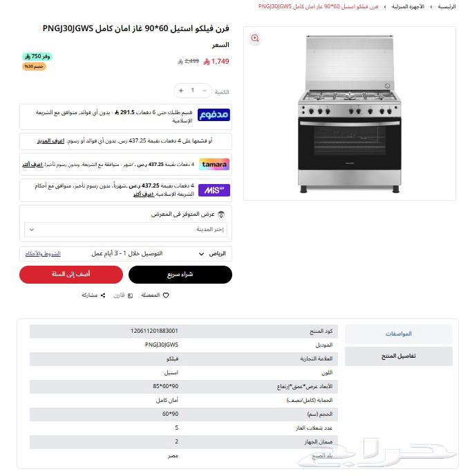Increase quantity with the plus button

click(181, 91)
